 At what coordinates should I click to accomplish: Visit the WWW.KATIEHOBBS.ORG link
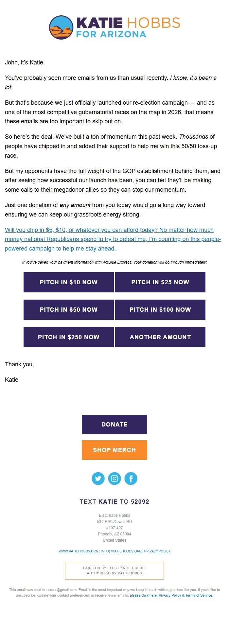79,551
